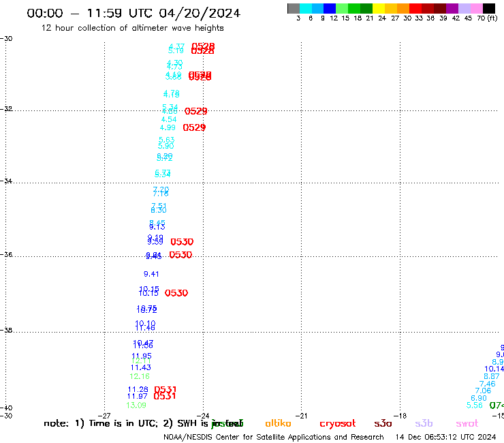Select the '11.95' wave height reading
Screen dimensions: 504x443
[x=142, y=356]
